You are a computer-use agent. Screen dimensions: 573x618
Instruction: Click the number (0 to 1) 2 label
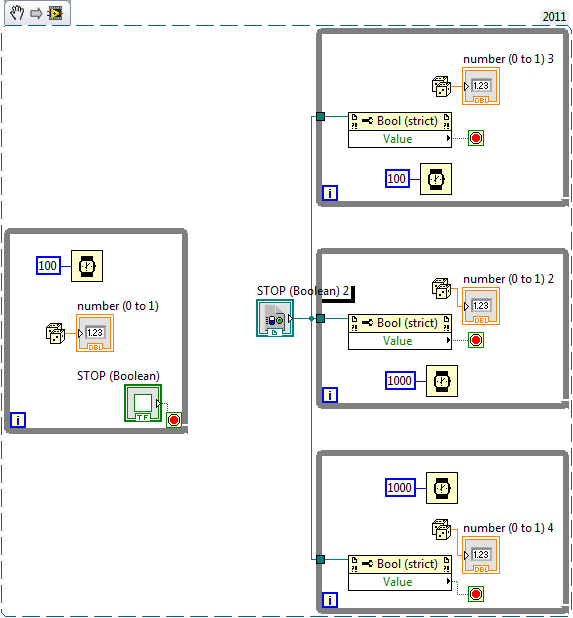[508, 279]
